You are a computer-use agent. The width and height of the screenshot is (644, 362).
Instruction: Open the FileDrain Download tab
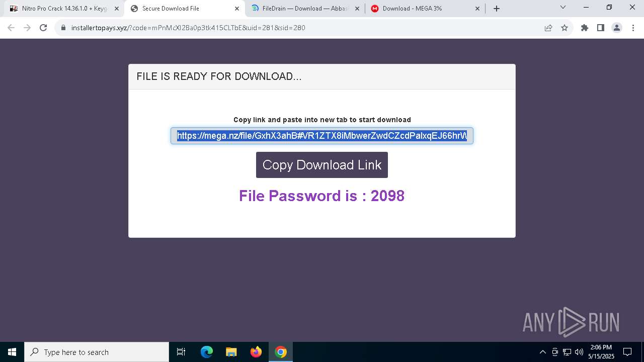pos(305,9)
